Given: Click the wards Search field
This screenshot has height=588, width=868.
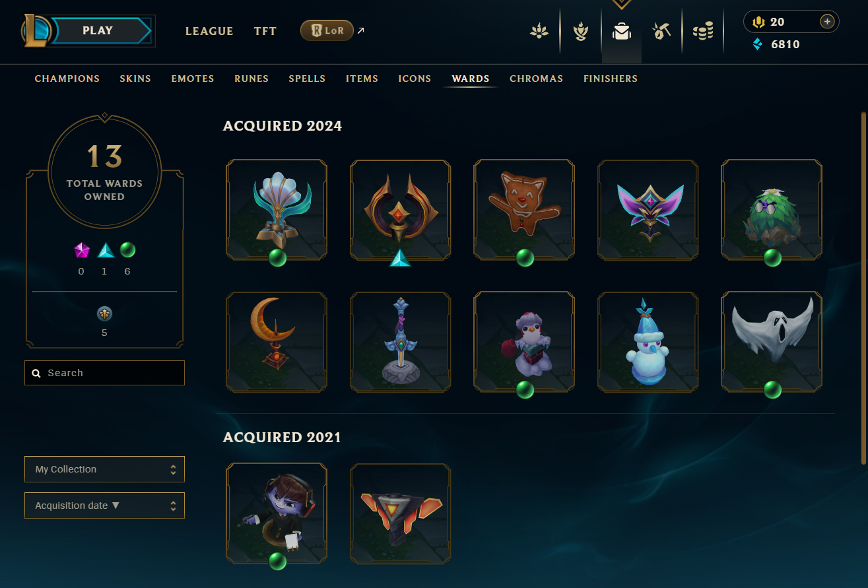Looking at the screenshot, I should point(104,373).
